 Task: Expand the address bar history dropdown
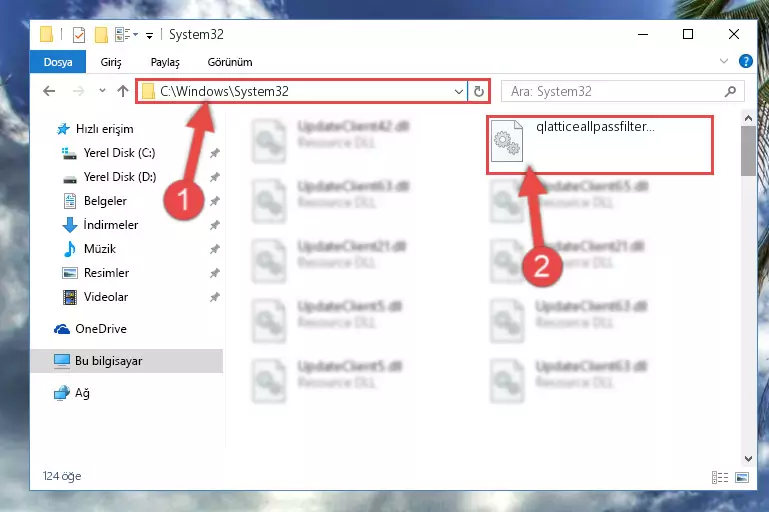point(459,91)
